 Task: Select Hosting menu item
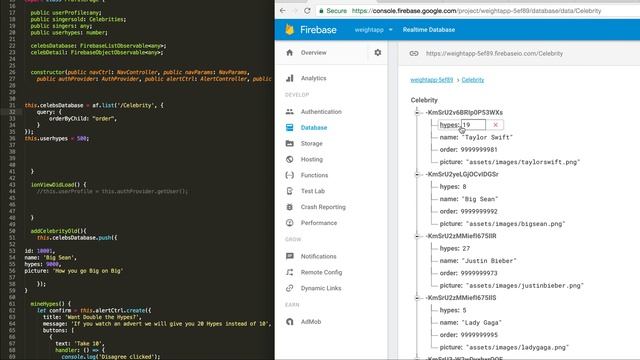click(x=311, y=159)
